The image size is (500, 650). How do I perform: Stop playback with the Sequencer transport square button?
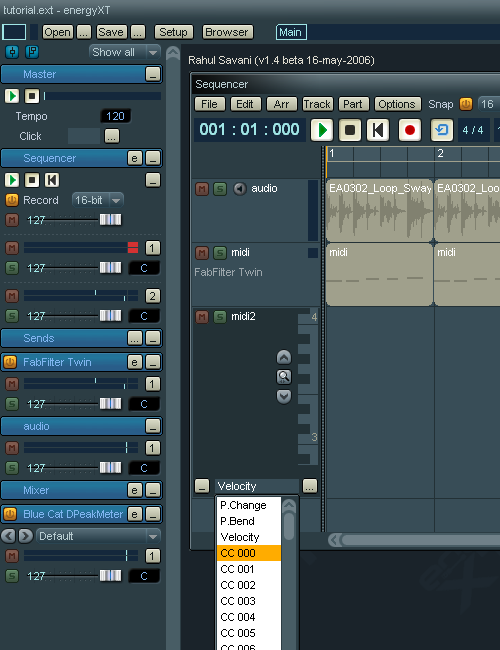click(x=350, y=130)
